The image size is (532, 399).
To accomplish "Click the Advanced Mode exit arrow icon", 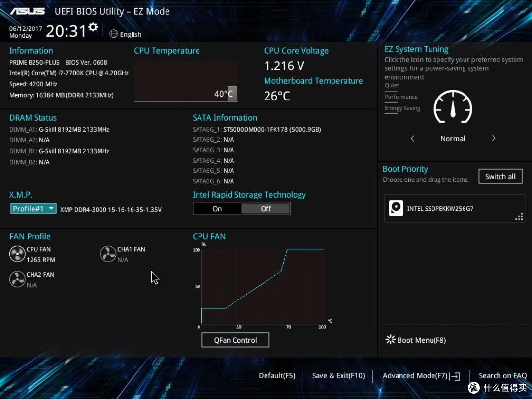I will [x=455, y=376].
